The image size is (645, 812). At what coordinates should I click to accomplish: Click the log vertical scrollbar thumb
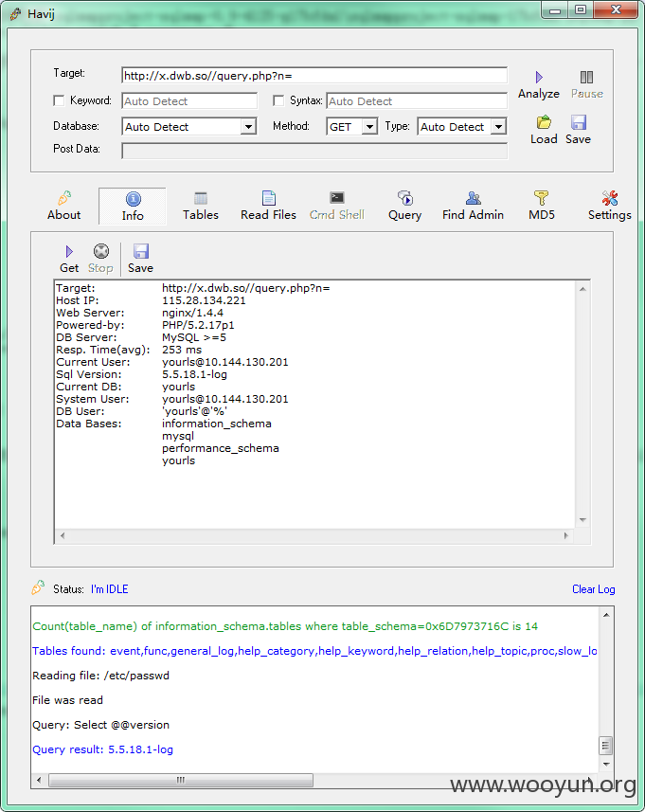(605, 746)
